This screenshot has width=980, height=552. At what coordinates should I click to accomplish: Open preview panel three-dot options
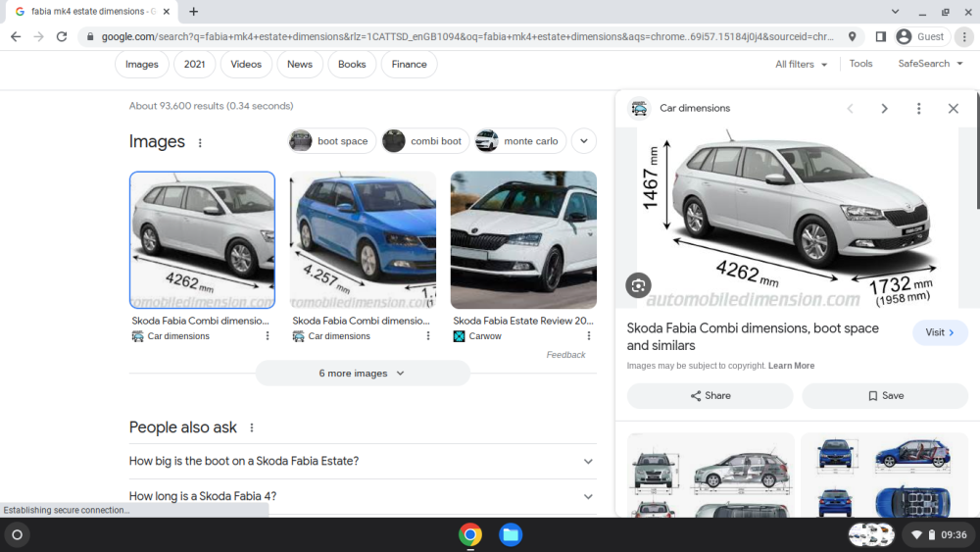click(919, 109)
